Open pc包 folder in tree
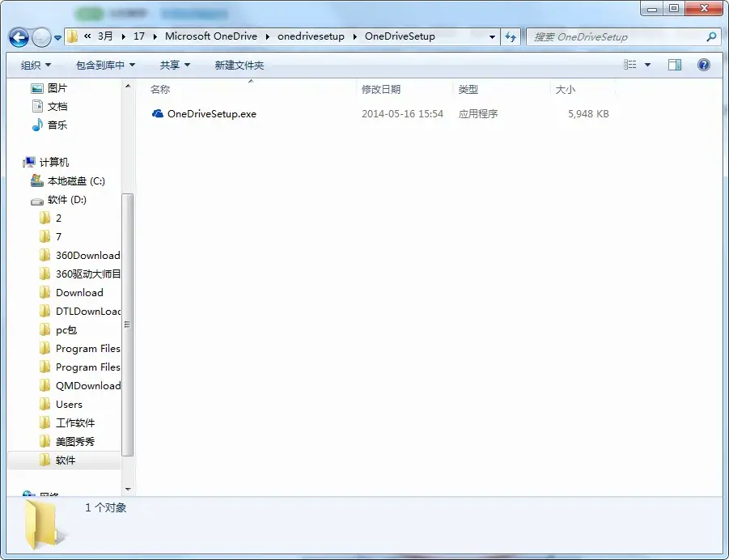Viewport: 729px width, 560px height. pos(66,329)
